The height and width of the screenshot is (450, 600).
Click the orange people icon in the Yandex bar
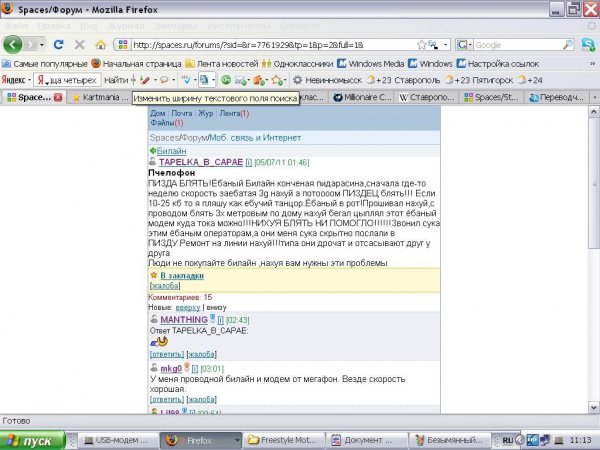tap(259, 80)
